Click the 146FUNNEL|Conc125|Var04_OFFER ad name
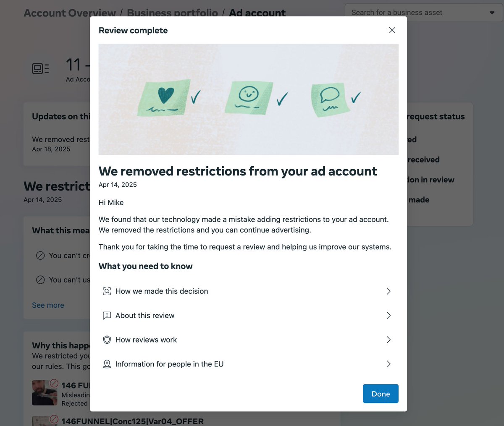This screenshot has height=426, width=504. click(133, 421)
